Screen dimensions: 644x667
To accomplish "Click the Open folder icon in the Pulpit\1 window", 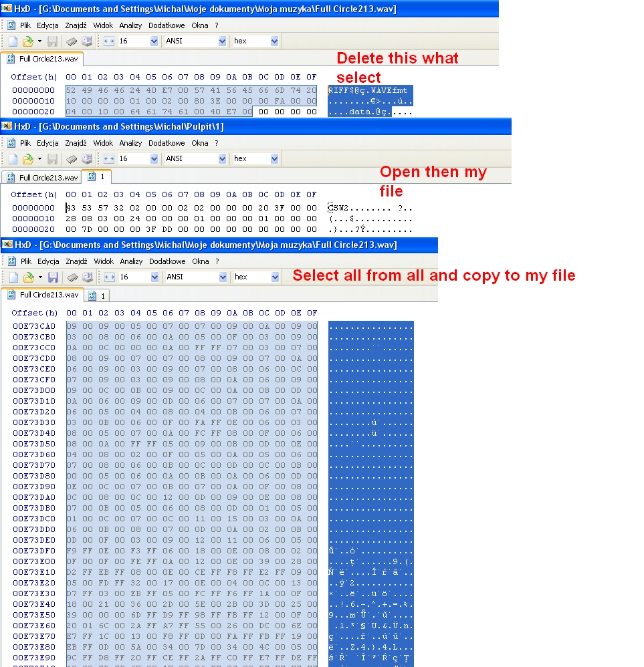I will coord(27,159).
